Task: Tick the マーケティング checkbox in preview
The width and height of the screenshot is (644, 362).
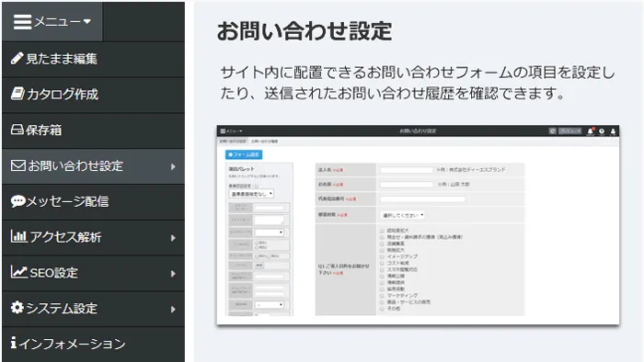Action: pyautogui.click(x=382, y=295)
